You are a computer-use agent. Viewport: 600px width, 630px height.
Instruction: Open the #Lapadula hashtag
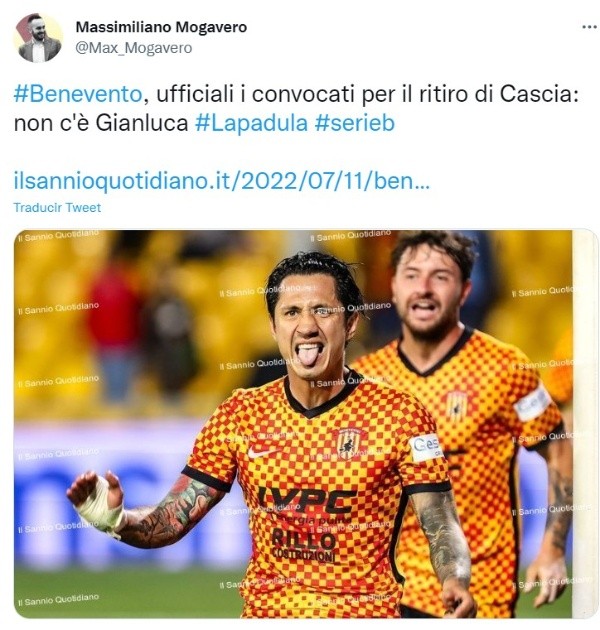[251, 123]
